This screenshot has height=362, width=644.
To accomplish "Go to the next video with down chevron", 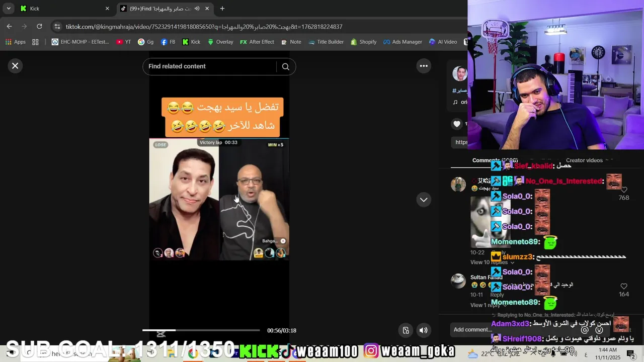I will tap(424, 200).
